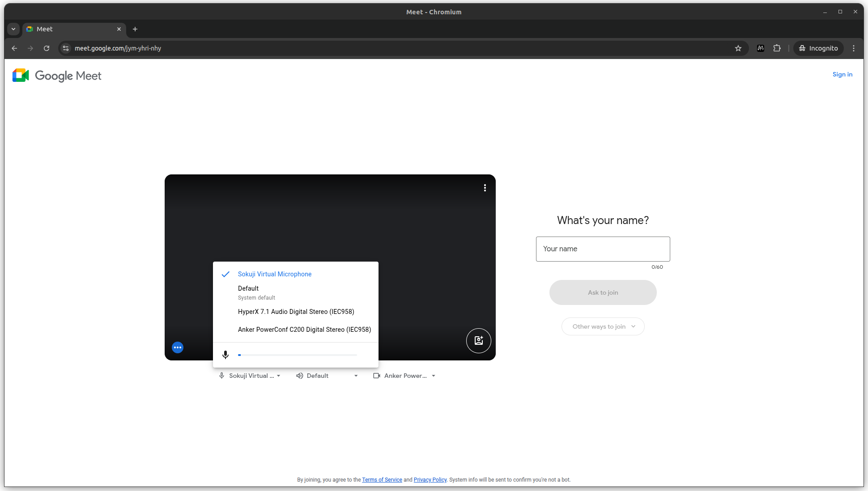Open video preview more options menu
Viewport: 868px width, 491px height.
[x=485, y=188]
